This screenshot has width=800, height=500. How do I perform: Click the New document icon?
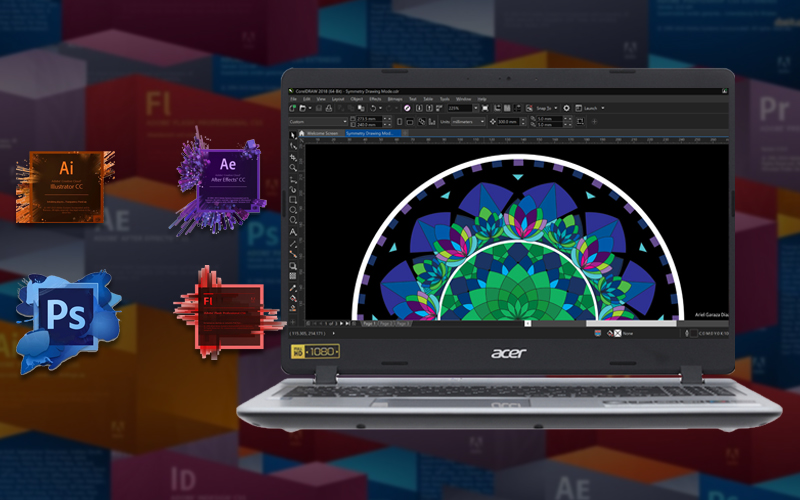tap(292, 108)
